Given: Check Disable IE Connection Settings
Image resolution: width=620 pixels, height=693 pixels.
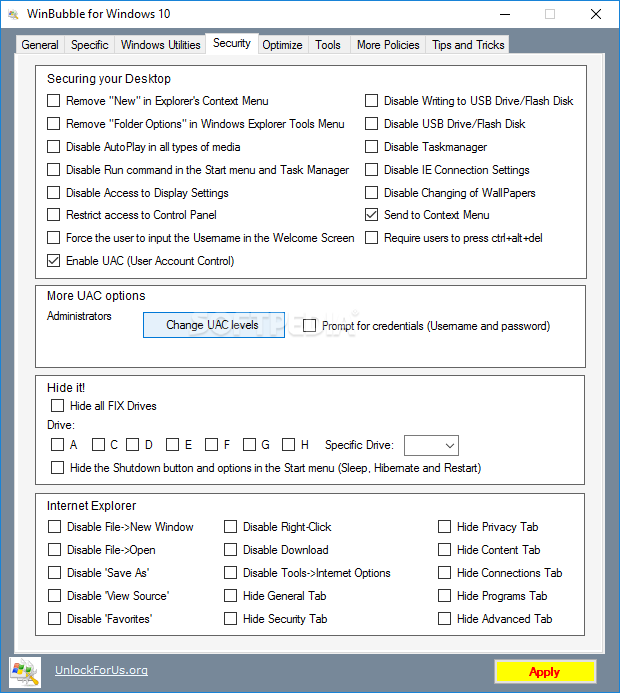Looking at the screenshot, I should 371,170.
